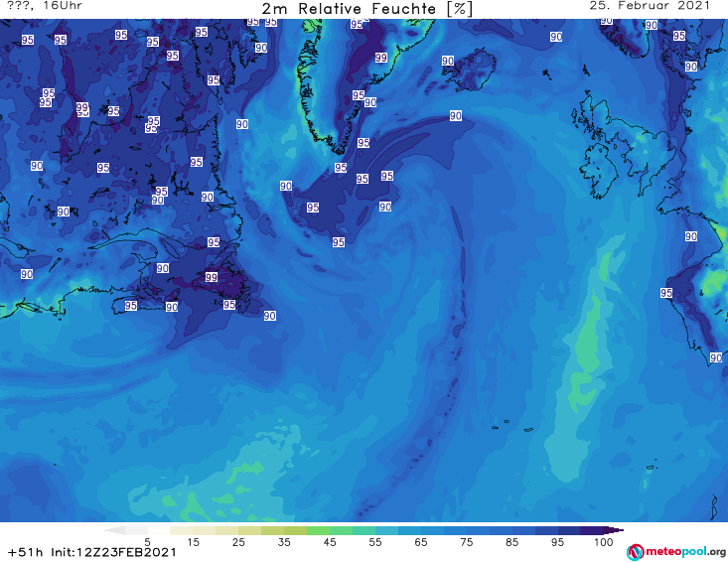Select the "+51h Init:12Z23FEB2021" forecast text
Image resolution: width=728 pixels, height=562 pixels.
92,552
